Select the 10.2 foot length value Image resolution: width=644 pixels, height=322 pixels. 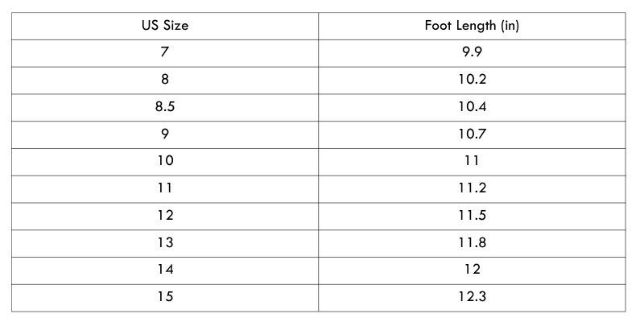pyautogui.click(x=472, y=80)
